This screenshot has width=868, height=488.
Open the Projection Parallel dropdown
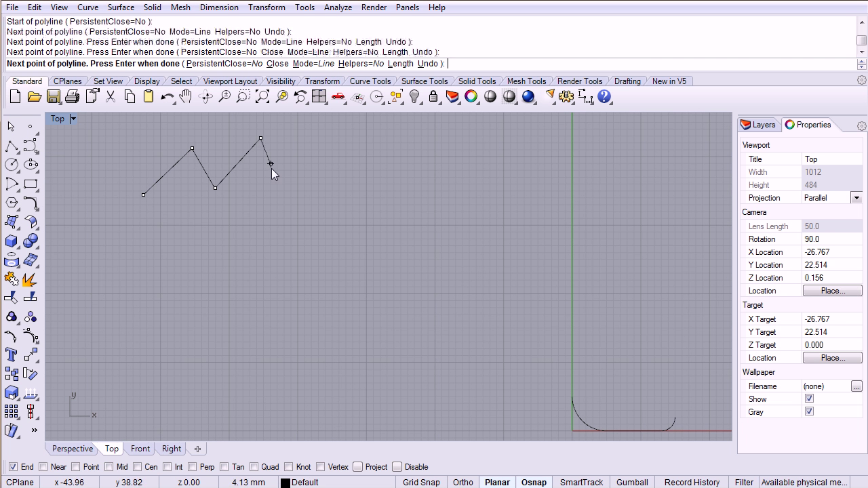pyautogui.click(x=856, y=198)
